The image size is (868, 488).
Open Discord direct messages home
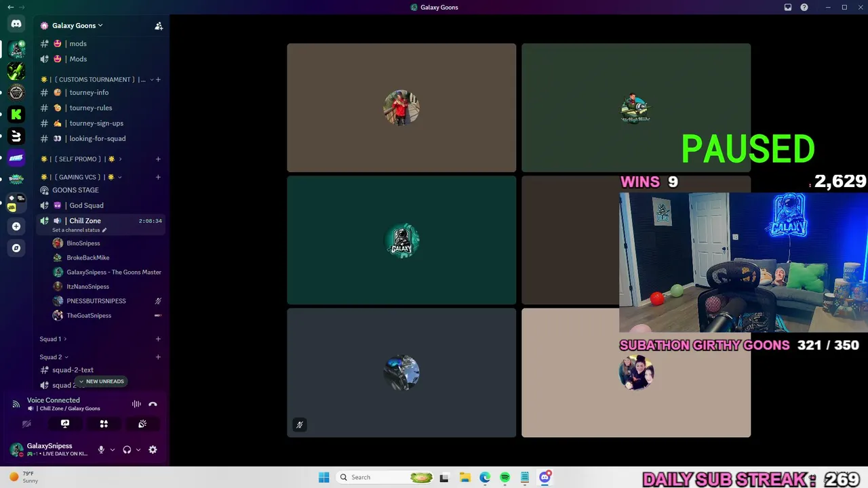click(16, 24)
